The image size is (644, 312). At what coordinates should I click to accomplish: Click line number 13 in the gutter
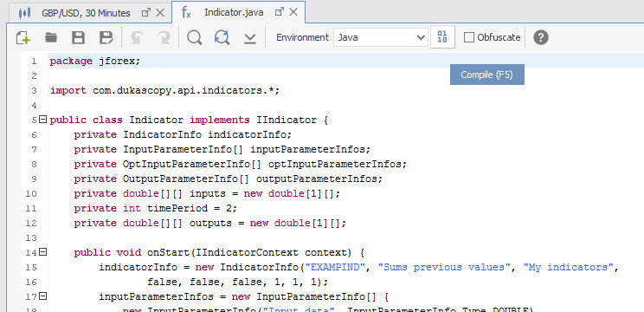[31, 237]
